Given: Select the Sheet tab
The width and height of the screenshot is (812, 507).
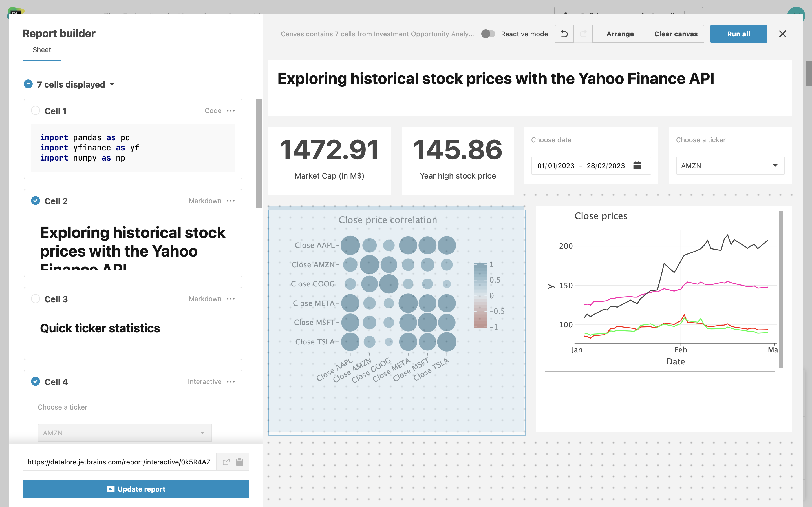Looking at the screenshot, I should pyautogui.click(x=42, y=50).
